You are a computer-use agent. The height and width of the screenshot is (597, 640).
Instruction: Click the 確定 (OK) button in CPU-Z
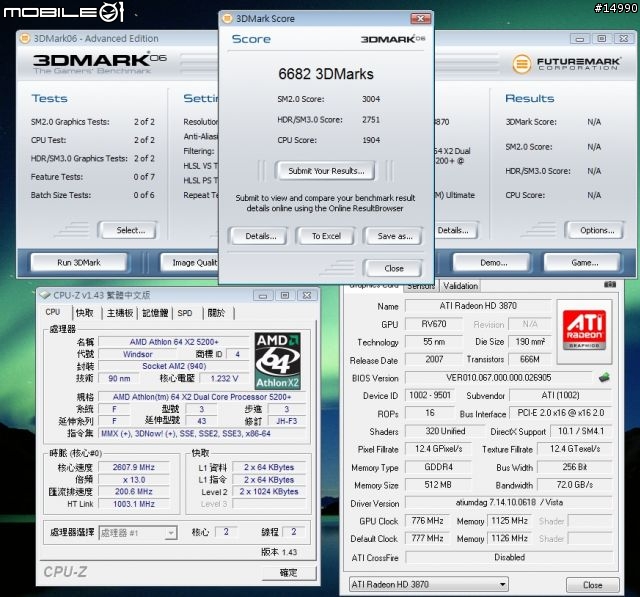click(289, 572)
